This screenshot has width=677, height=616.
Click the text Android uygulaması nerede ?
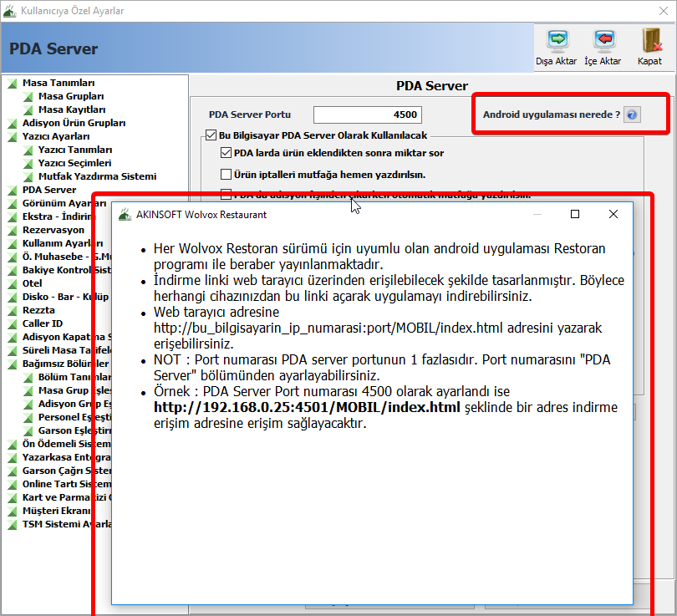point(552,115)
